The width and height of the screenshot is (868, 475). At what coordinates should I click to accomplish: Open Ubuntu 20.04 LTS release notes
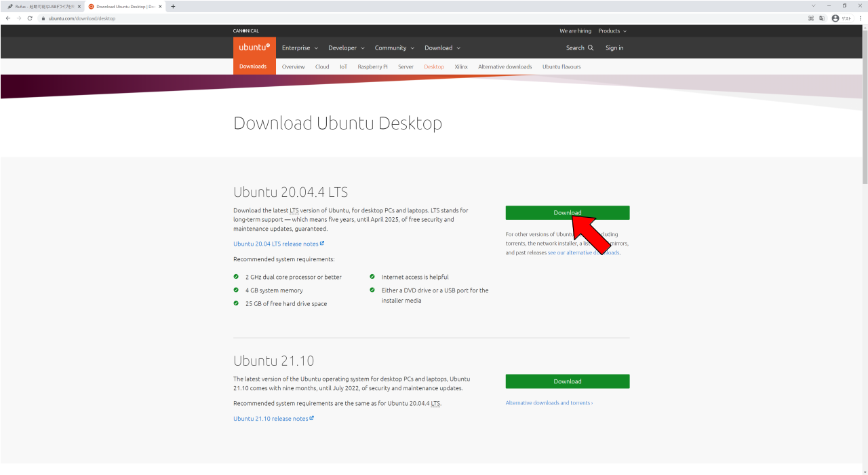[279, 244]
